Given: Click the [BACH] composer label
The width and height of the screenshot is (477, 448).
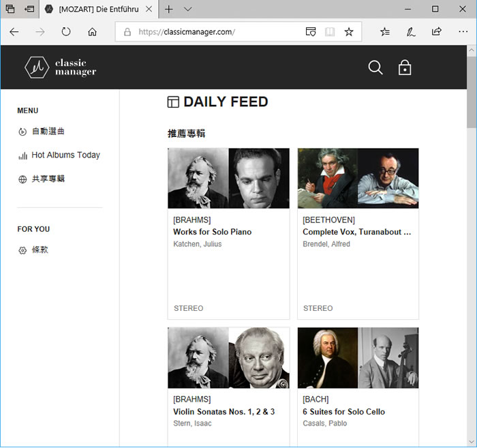Looking at the screenshot, I should coord(316,400).
